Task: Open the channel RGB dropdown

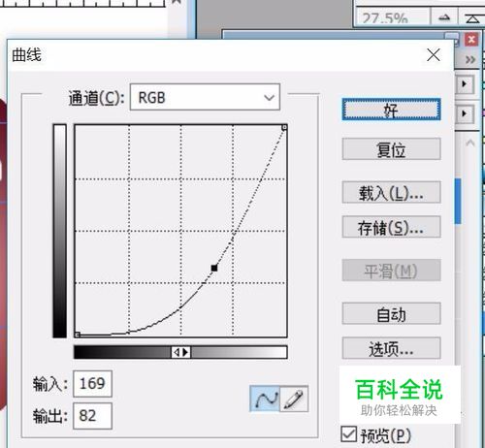Action: click(x=205, y=97)
